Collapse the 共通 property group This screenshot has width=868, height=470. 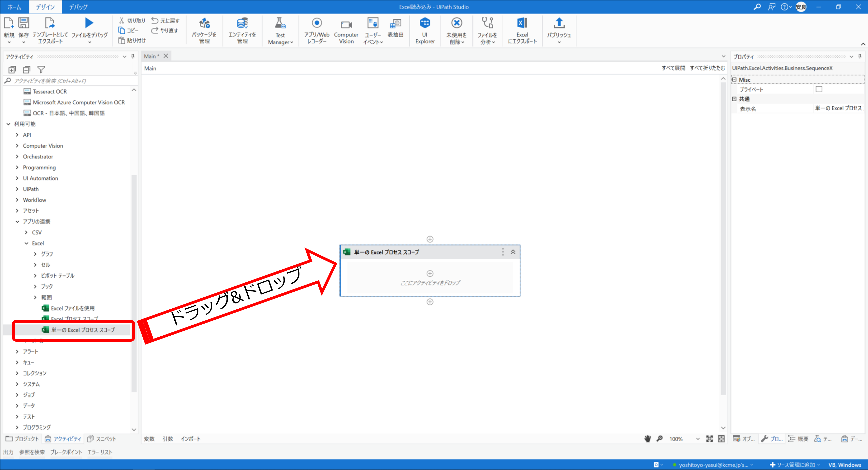coord(735,99)
